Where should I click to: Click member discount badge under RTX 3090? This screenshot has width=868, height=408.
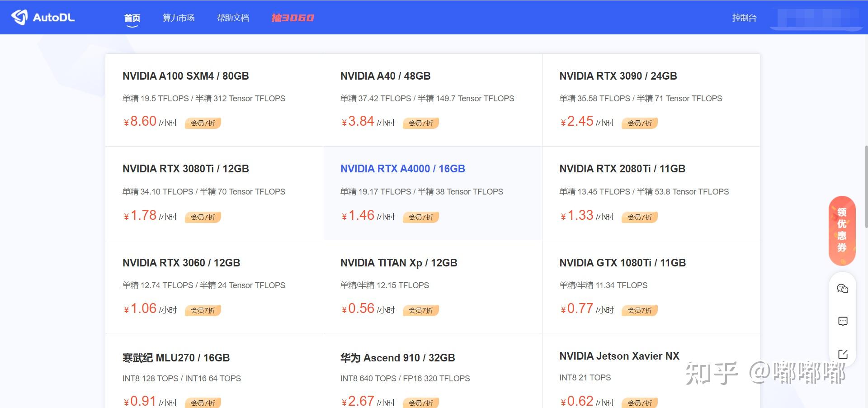pyautogui.click(x=639, y=123)
